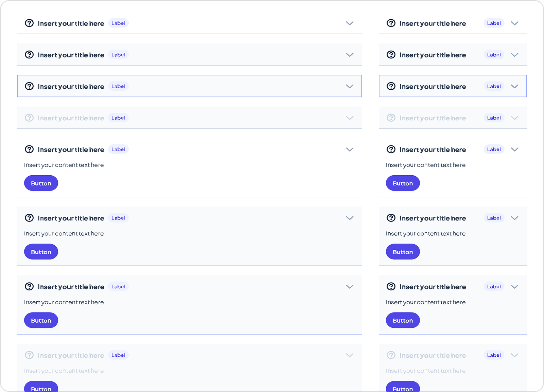The width and height of the screenshot is (544, 392).
Task: Expand wide column's top white row via chevron
Action: click(350, 23)
